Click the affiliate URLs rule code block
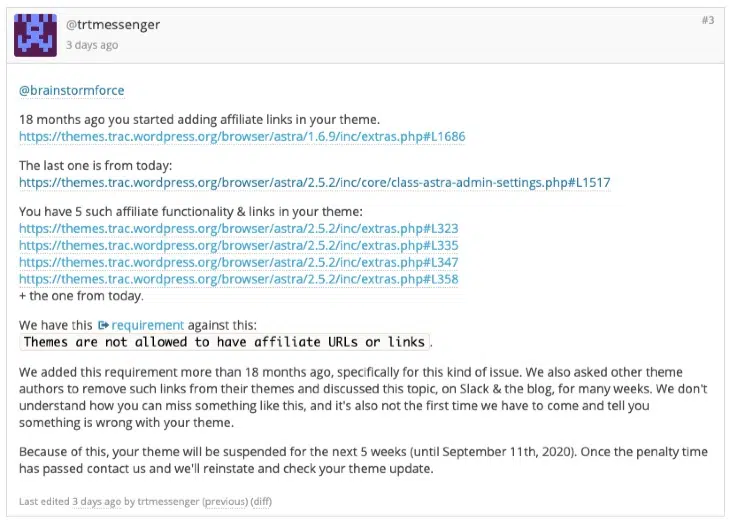 (x=224, y=342)
